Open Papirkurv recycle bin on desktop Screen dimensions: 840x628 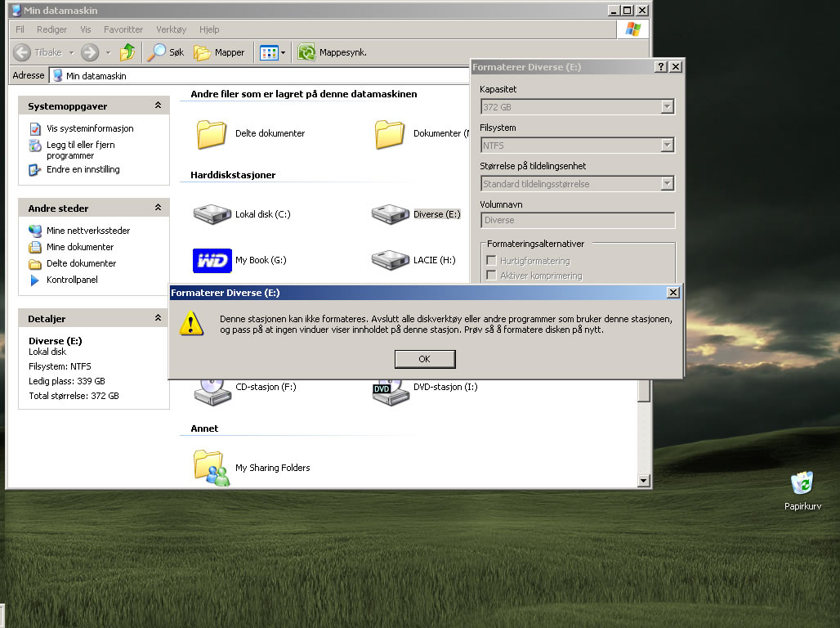[802, 490]
